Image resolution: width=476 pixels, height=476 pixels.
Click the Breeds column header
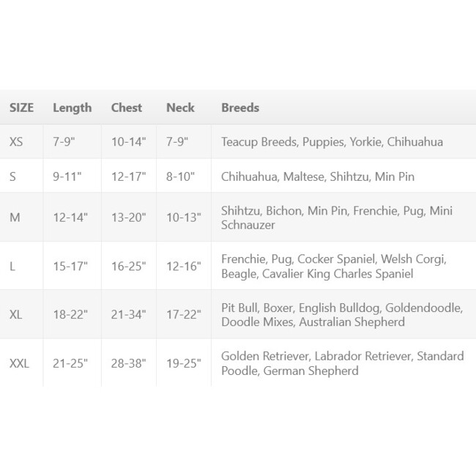tap(240, 108)
